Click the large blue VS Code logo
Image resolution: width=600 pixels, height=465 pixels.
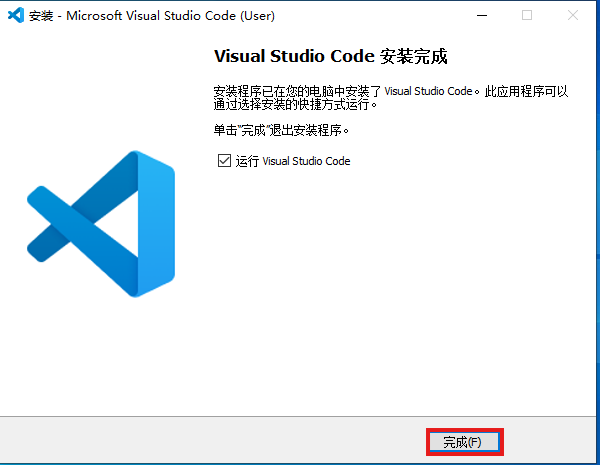click(x=101, y=223)
